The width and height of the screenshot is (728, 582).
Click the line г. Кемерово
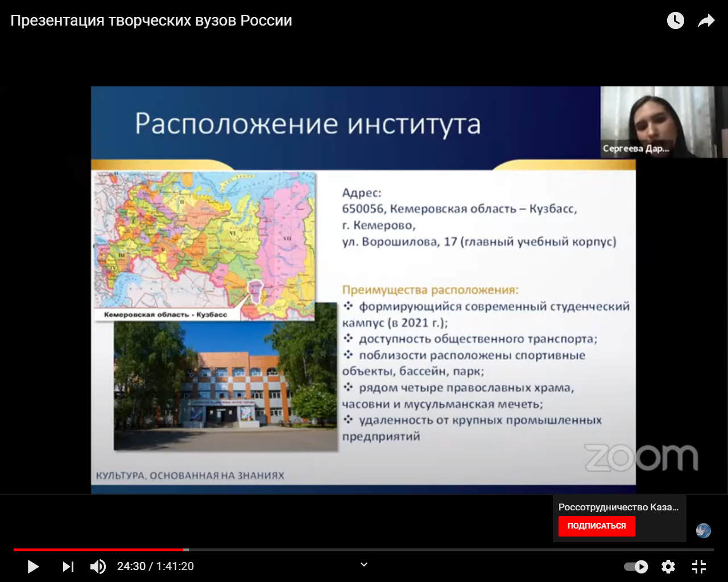pyautogui.click(x=379, y=225)
